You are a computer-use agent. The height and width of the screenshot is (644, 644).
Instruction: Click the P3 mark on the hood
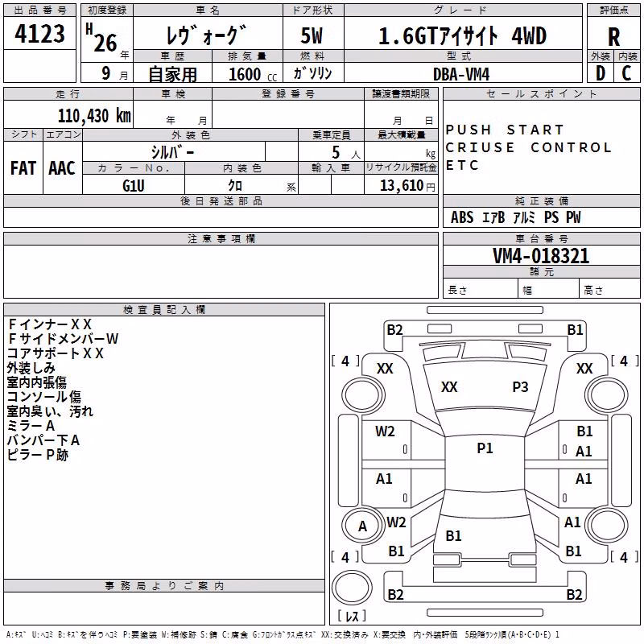(x=520, y=387)
